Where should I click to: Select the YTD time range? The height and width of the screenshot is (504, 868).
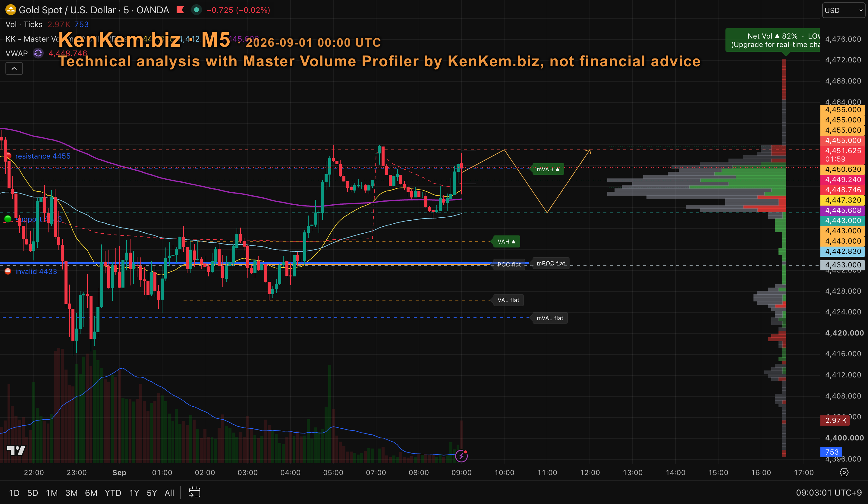113,493
